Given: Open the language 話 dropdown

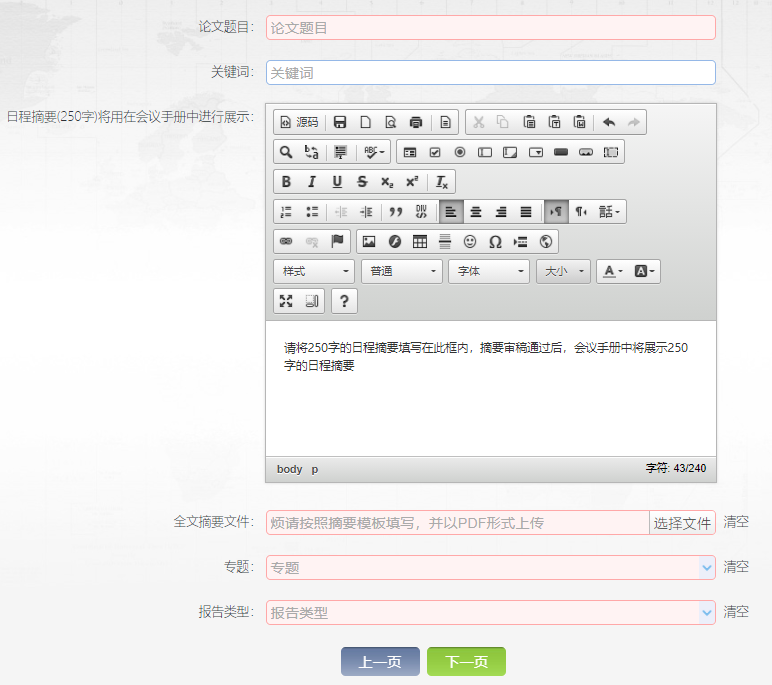Looking at the screenshot, I should pos(609,212).
